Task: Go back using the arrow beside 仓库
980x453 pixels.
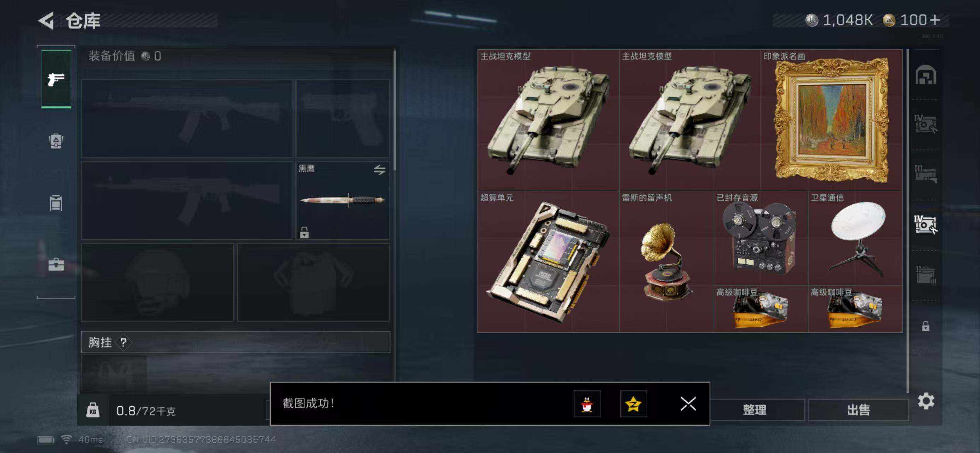Action: click(x=46, y=21)
